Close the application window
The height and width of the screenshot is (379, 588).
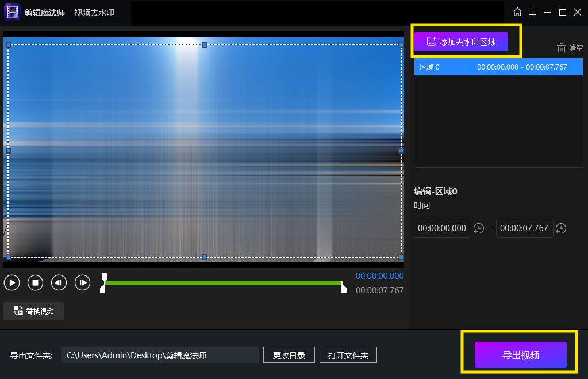[x=578, y=12]
